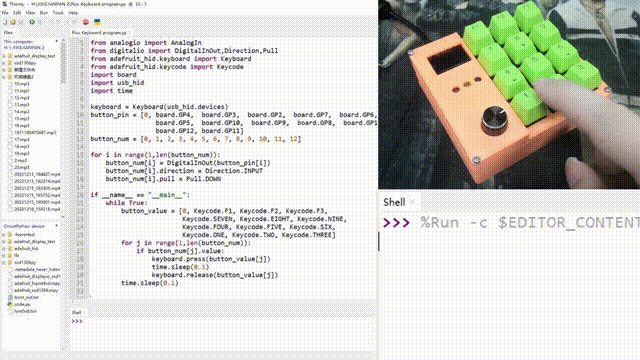Open the Tools menu

(x=58, y=13)
